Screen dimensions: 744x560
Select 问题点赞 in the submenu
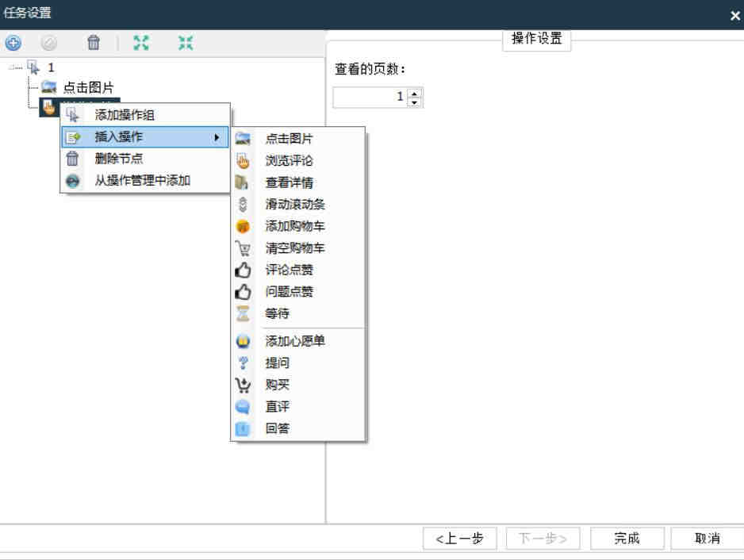click(298, 291)
